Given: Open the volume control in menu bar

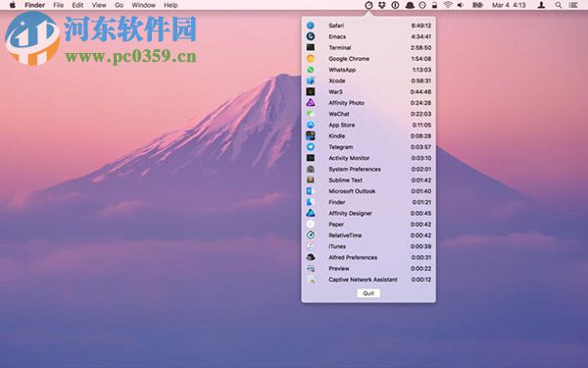Looking at the screenshot, I should click(x=461, y=5).
